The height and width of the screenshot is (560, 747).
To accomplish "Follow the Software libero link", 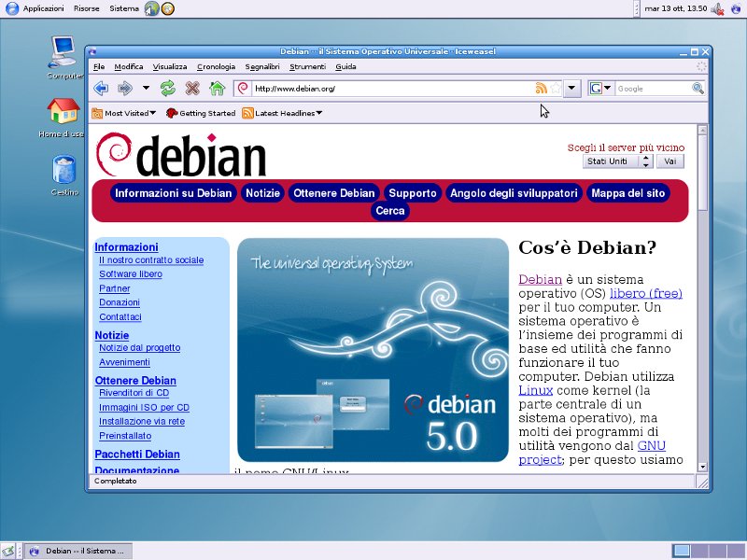I will tap(131, 274).
